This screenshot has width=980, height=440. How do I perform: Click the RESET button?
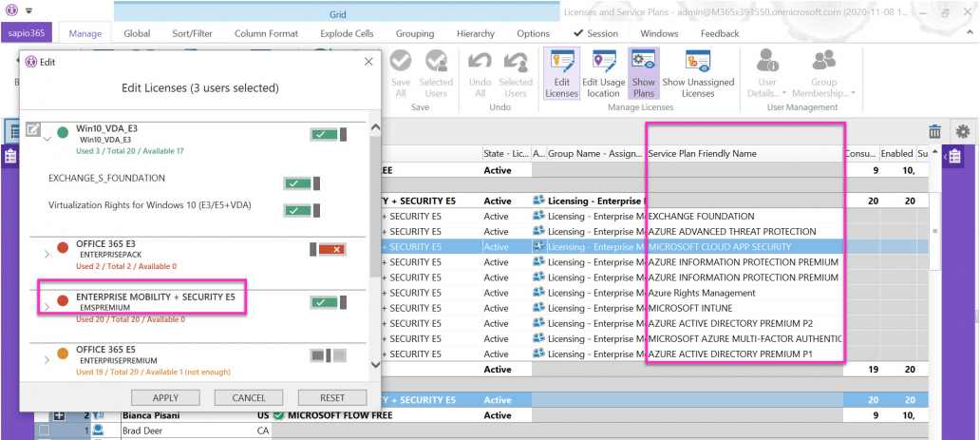(331, 397)
